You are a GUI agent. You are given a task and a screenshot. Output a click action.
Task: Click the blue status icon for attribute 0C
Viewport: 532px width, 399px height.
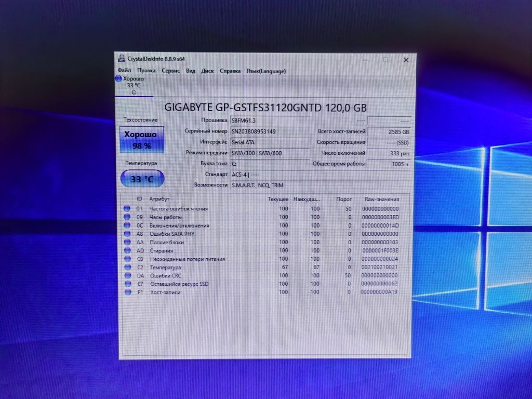[x=127, y=225]
